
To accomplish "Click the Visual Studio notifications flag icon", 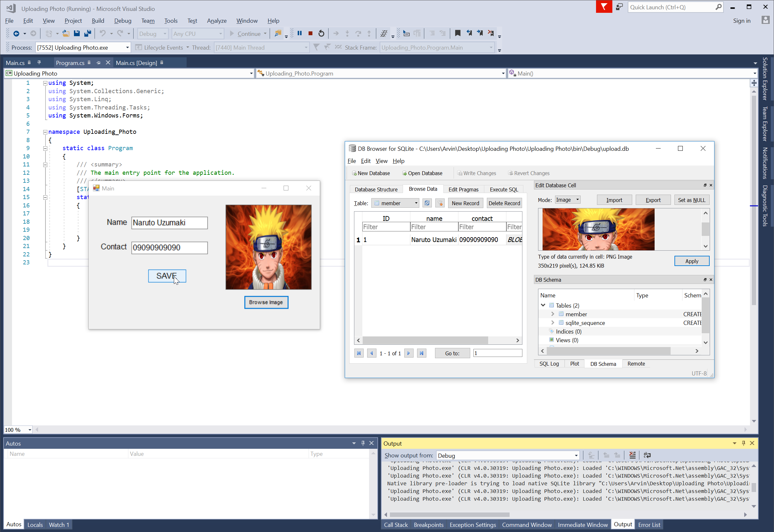I will 604,7.
